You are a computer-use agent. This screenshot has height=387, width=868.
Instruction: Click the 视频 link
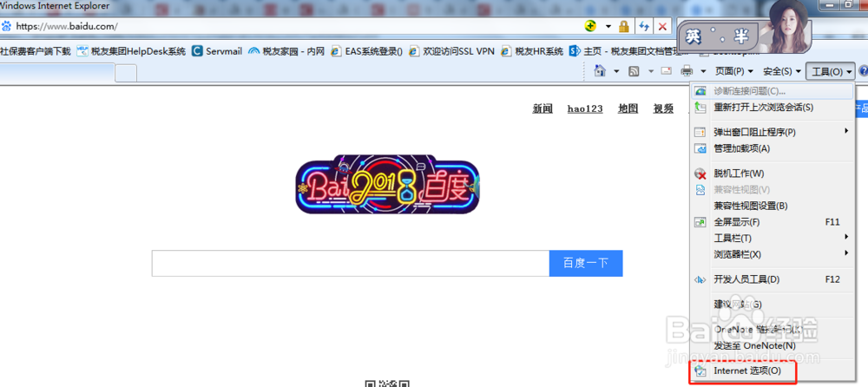663,108
